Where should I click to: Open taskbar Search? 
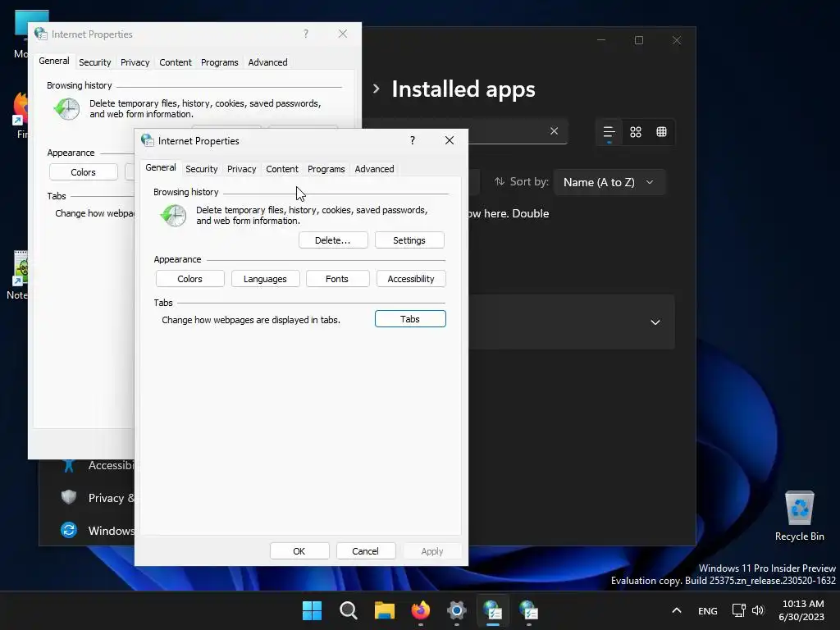click(x=348, y=610)
